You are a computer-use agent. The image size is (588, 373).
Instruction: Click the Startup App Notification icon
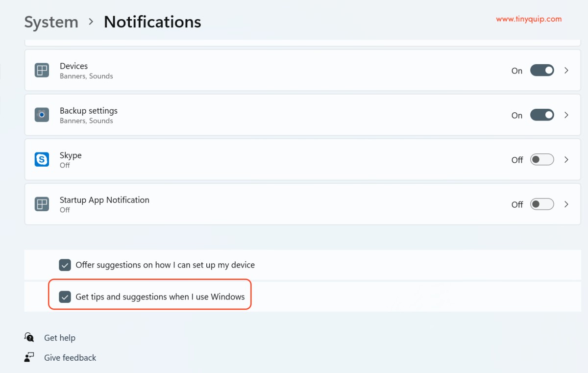click(42, 204)
